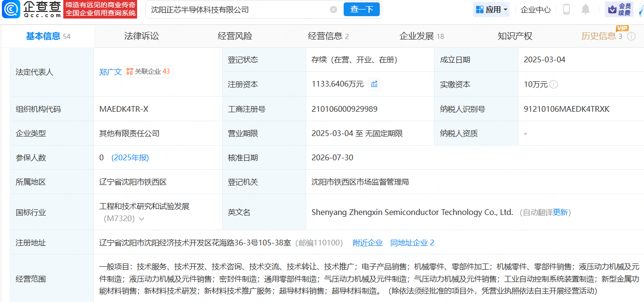The width and height of the screenshot is (644, 302).
Task: Switch to the 企业发展 tab
Action: coord(422,36)
